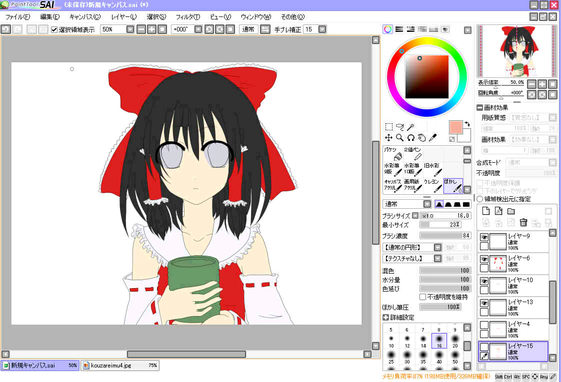Viewport: 561px width, 382px height.
Task: Click the pink foreground color swatch
Action: click(x=456, y=127)
